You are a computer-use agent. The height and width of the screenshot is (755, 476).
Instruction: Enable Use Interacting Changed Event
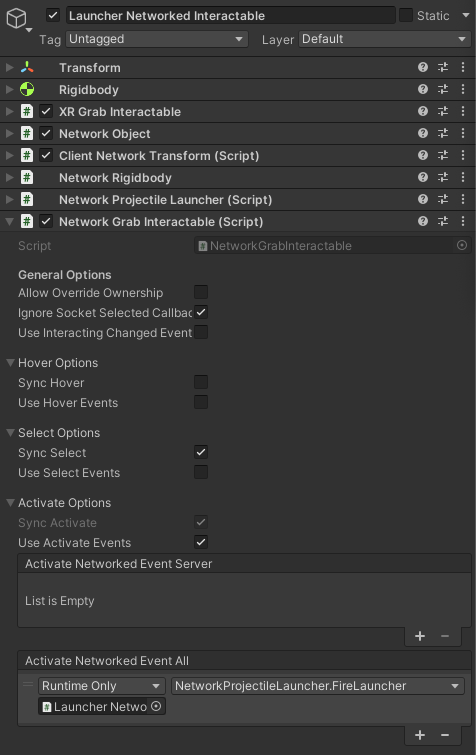tap(201, 332)
